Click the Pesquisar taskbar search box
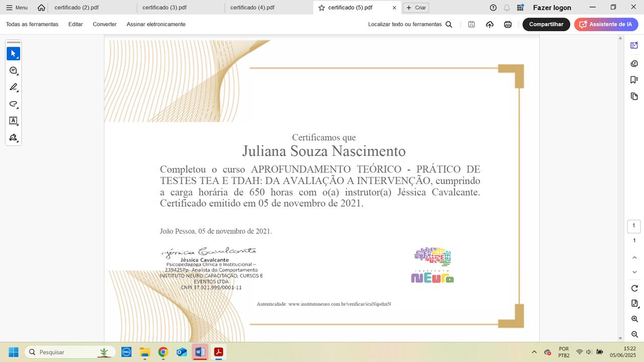 coord(70,352)
